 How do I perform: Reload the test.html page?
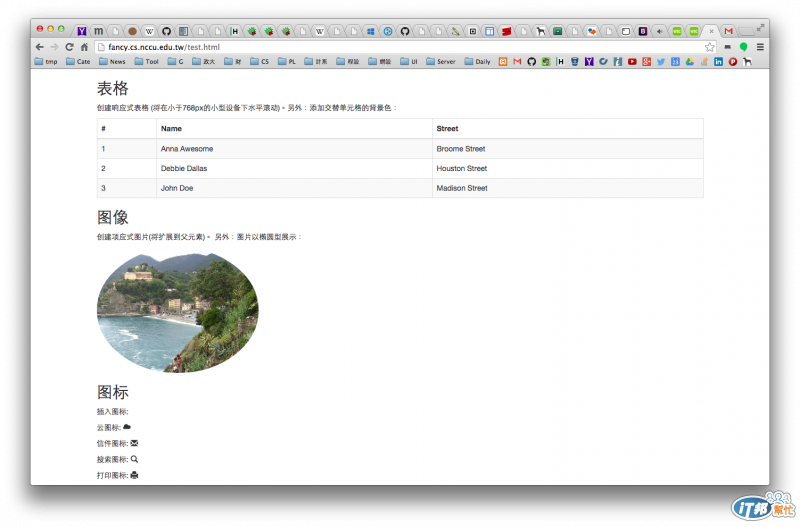click(x=69, y=47)
